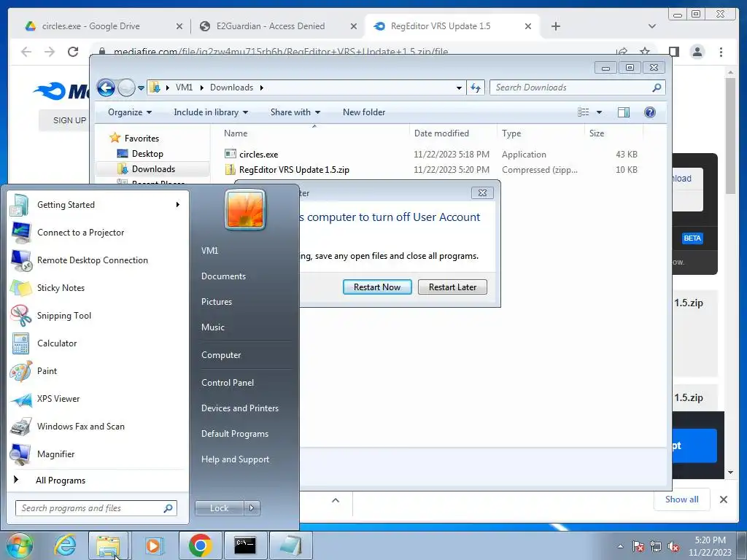Open Pictures from Start menu

217,302
